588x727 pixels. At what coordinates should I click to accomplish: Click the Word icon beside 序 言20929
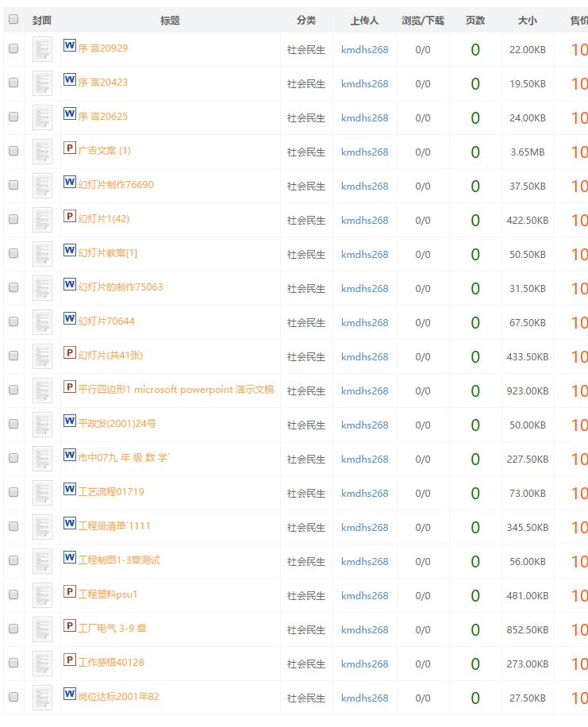(x=70, y=46)
